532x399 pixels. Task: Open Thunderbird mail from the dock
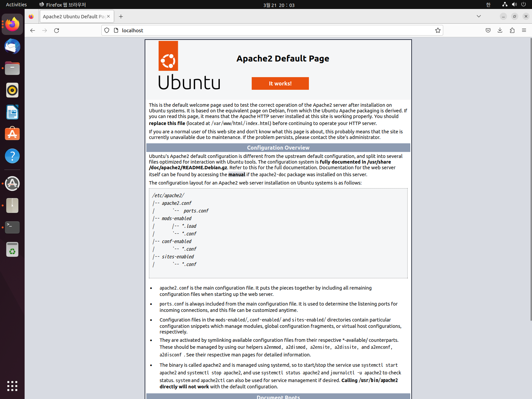click(x=12, y=46)
